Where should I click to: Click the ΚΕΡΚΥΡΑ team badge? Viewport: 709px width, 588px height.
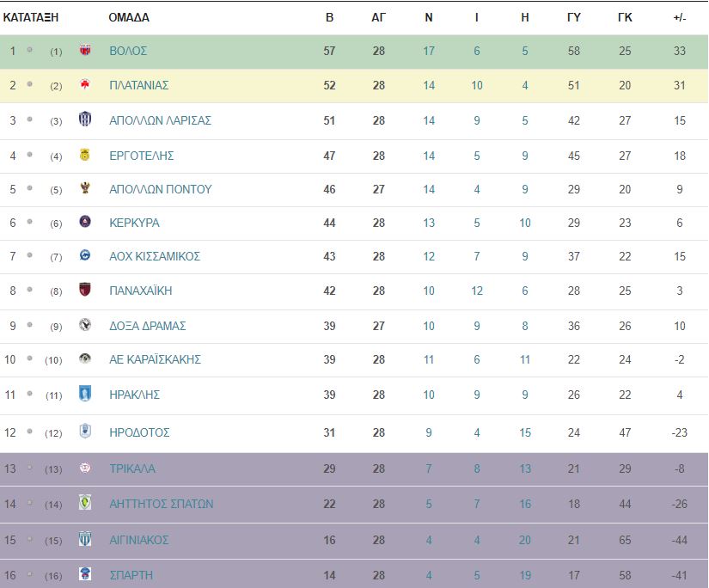coord(84,223)
